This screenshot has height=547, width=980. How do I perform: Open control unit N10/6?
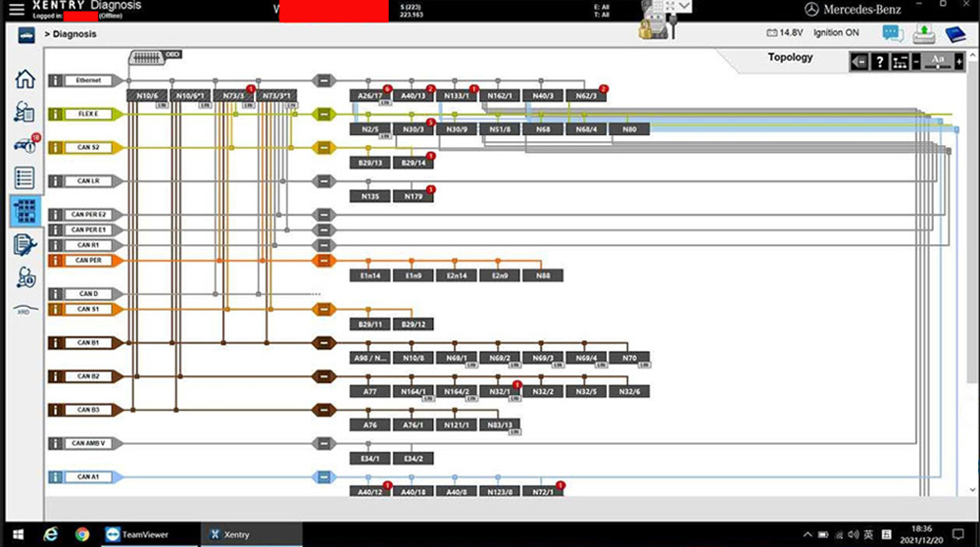147,96
